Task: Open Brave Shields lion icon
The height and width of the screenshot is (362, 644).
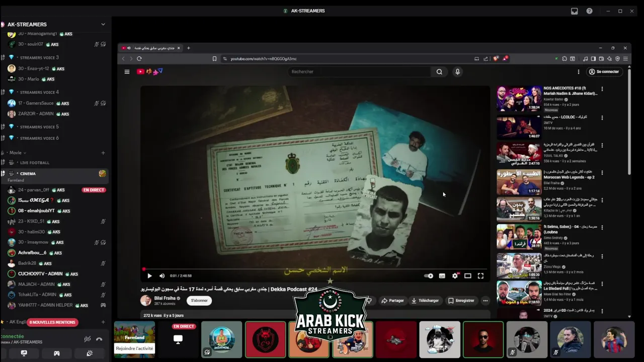Action: [x=496, y=59]
